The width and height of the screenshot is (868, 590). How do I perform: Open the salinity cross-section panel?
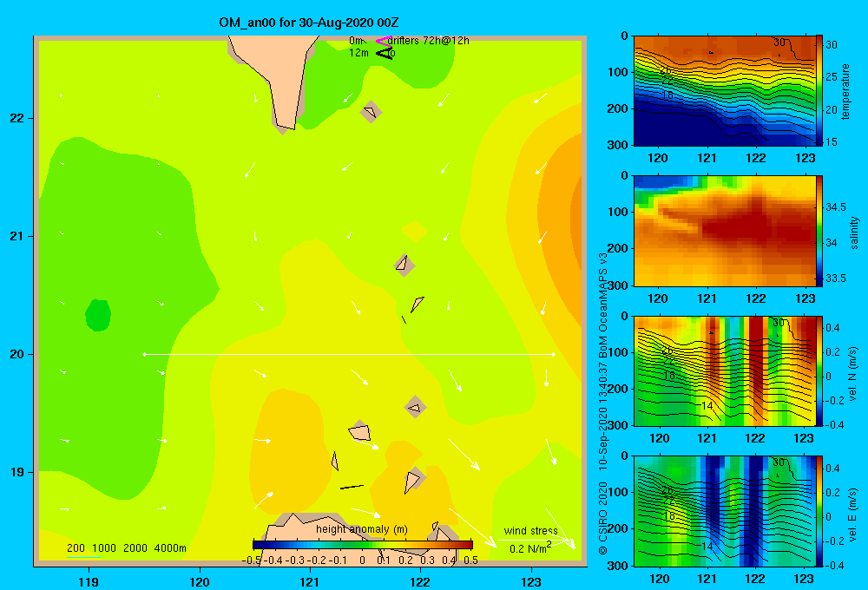pos(724,231)
